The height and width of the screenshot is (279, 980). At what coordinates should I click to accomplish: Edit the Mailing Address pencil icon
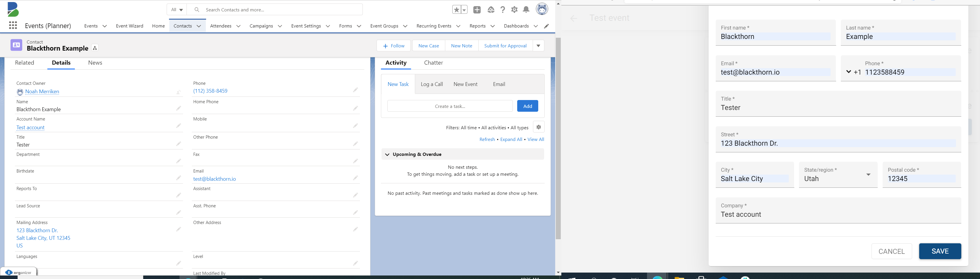tap(178, 230)
